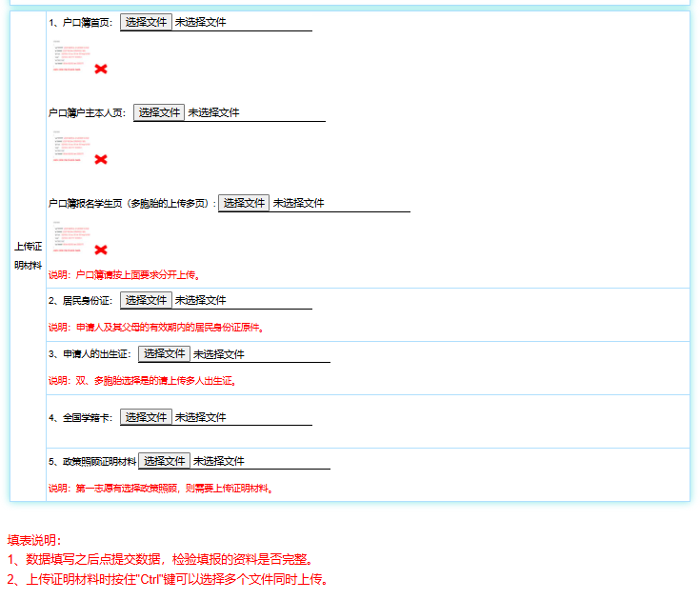700x600 pixels.
Task: Click 未选择文件 text next to 全国学籍卡
Action: pyautogui.click(x=200, y=417)
